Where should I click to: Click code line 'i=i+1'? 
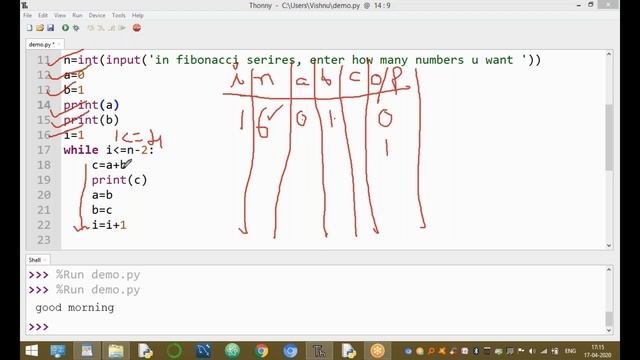tap(109, 225)
